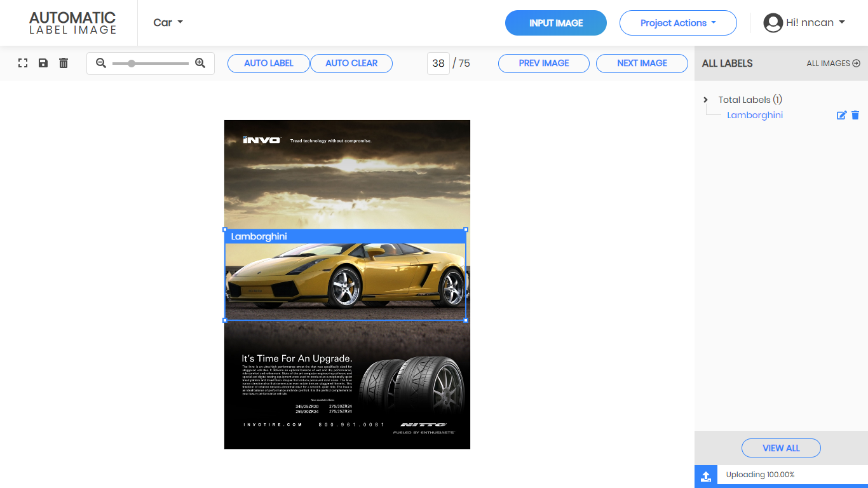This screenshot has height=488, width=868.
Task: Open the user avatar icon
Action: 773,23
